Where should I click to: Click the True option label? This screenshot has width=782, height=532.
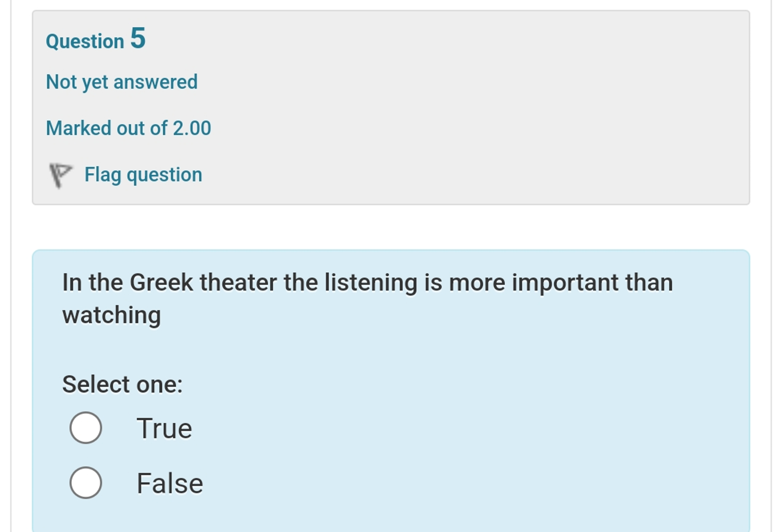click(165, 428)
